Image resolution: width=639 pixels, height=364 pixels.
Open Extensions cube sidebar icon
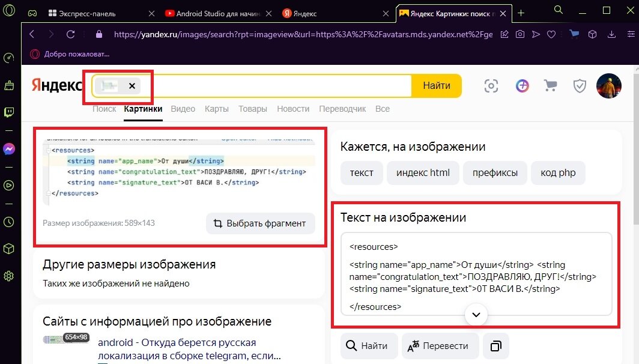pos(9,249)
